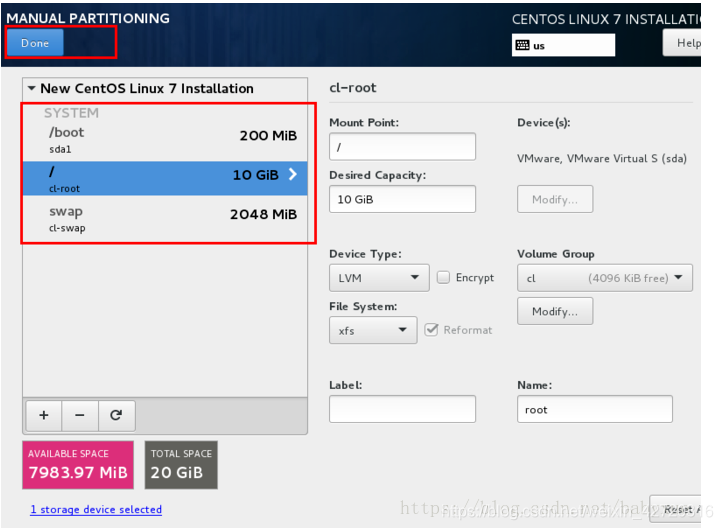Image resolution: width=723 pixels, height=530 pixels.
Task: Click the 2048 MiB size value
Action: click(264, 214)
